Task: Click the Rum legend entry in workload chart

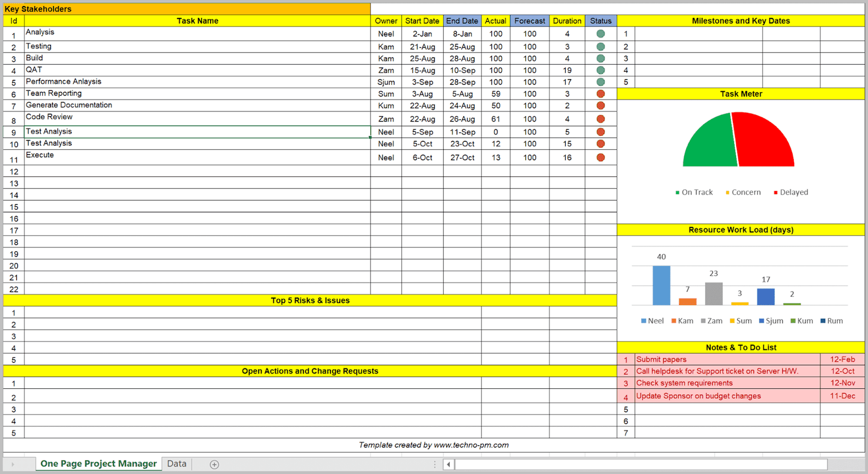Action: pos(832,321)
